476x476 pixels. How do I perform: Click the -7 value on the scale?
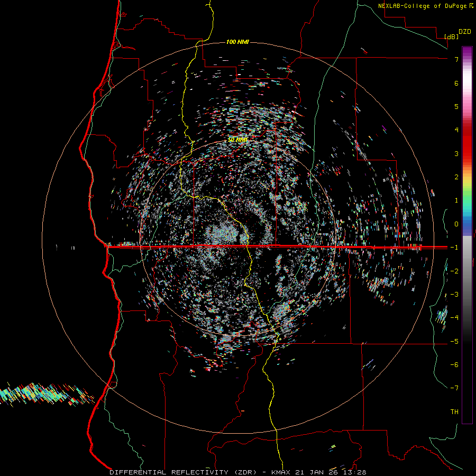(x=454, y=388)
